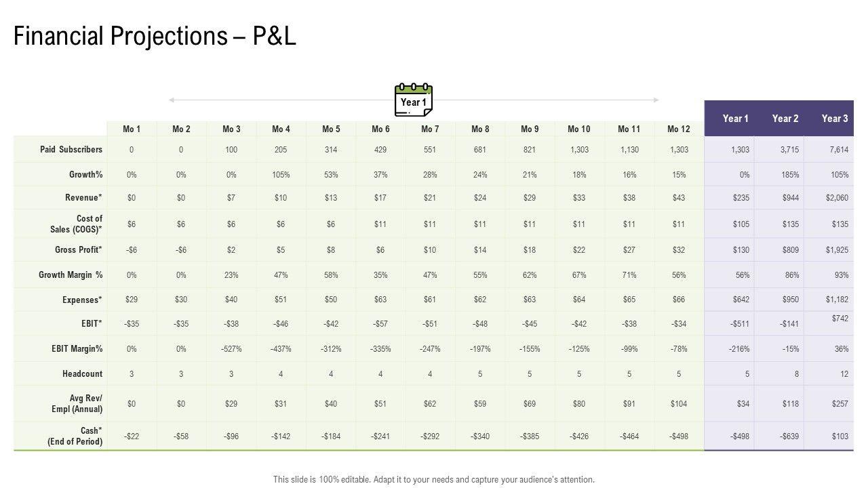This screenshot has height=488, width=868.
Task: Select the Mo 6 column header
Action: point(380,129)
